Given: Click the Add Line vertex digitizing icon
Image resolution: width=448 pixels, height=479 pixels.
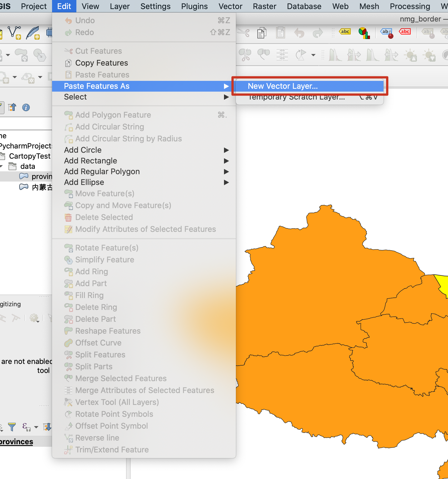Looking at the screenshot, I should tap(14, 33).
